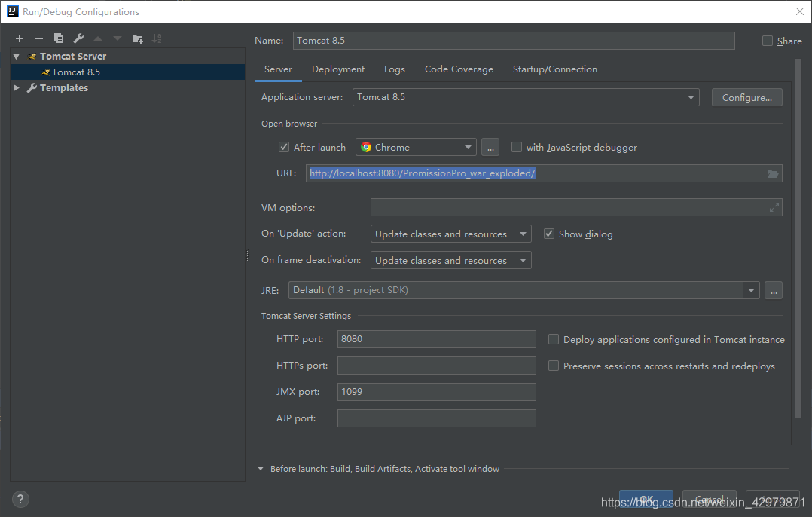This screenshot has width=812, height=517.
Task: Click the IntelliJ logo in the title bar
Action: tap(12, 11)
